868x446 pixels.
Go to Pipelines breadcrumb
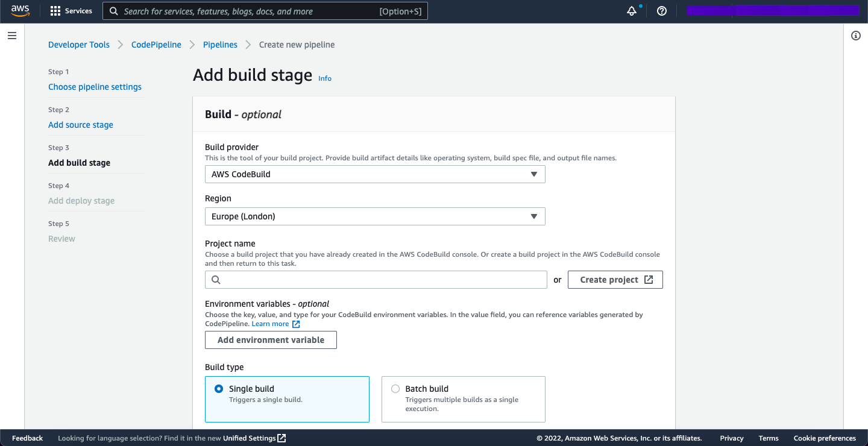pos(220,45)
